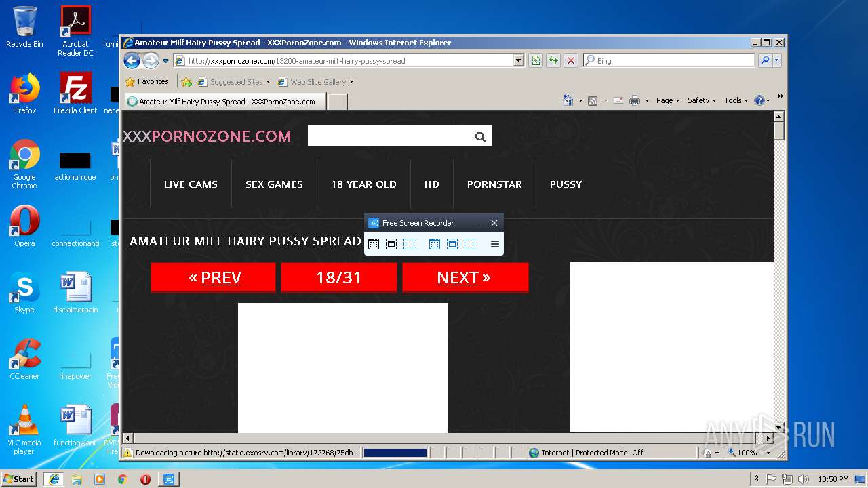Open Recycle Bin desktop icon
868x488 pixels.
click(24, 27)
